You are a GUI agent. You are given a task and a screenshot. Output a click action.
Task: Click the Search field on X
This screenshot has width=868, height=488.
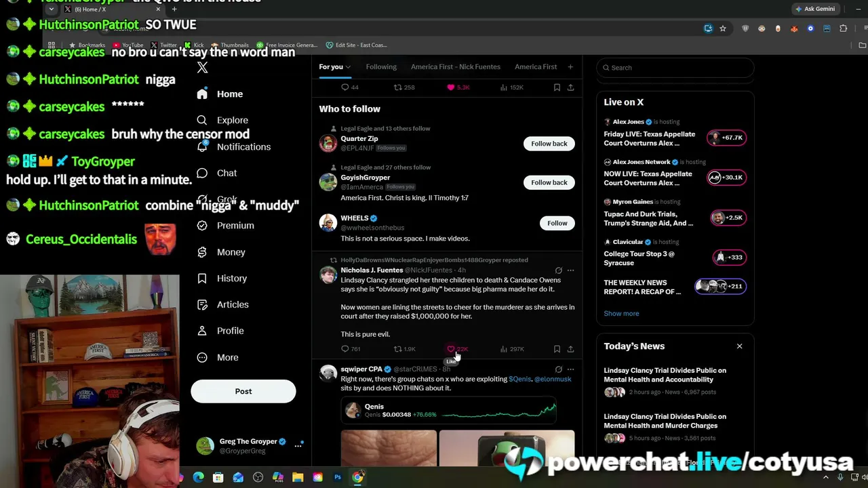click(675, 68)
